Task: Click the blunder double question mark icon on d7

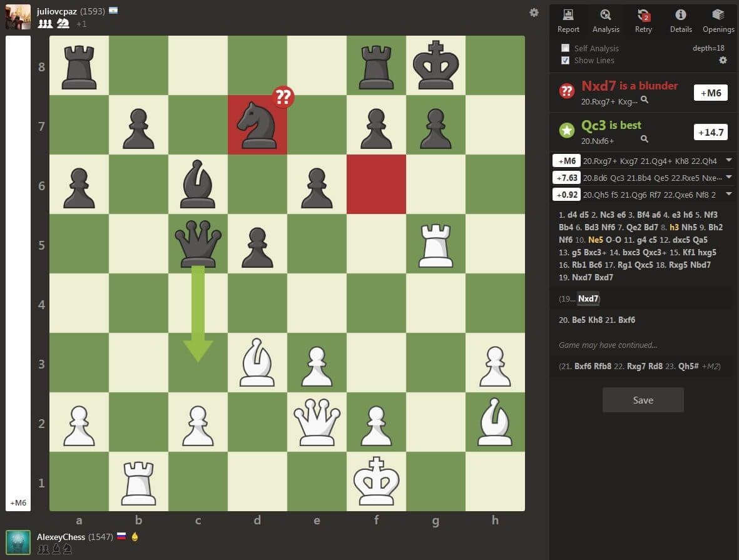Action: pyautogui.click(x=283, y=98)
